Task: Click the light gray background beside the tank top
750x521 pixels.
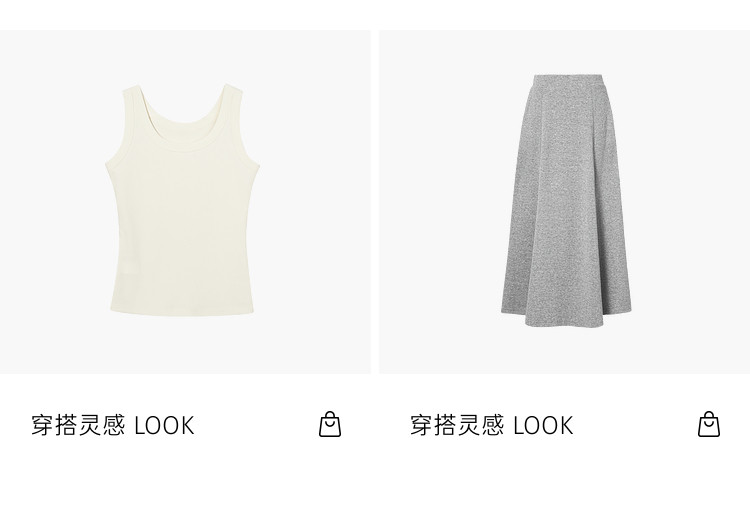Action: 53,201
